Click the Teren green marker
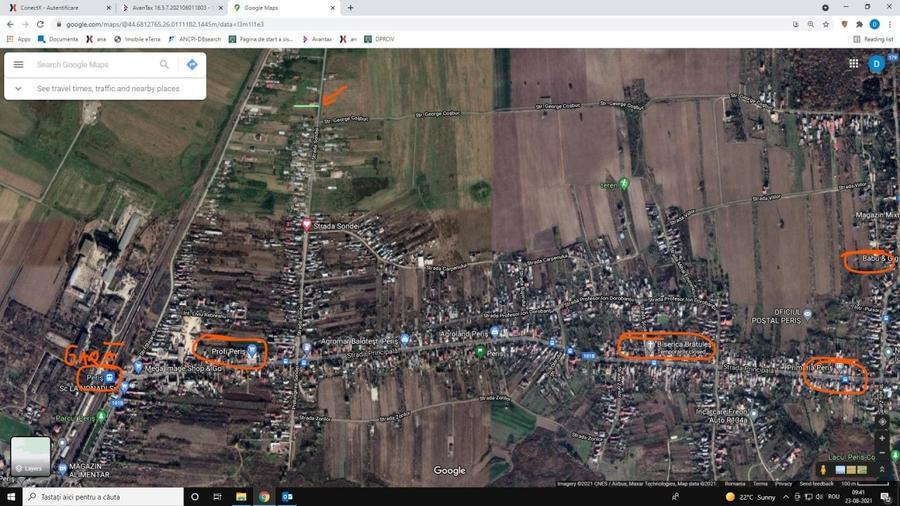 pos(624,184)
